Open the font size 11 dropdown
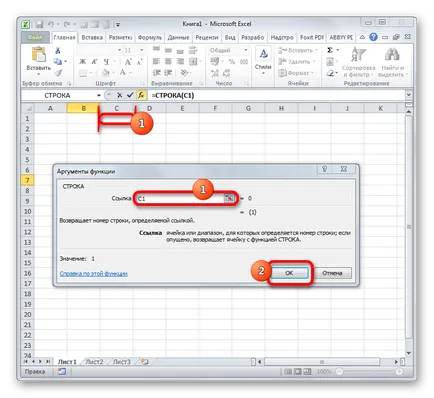 [142, 50]
